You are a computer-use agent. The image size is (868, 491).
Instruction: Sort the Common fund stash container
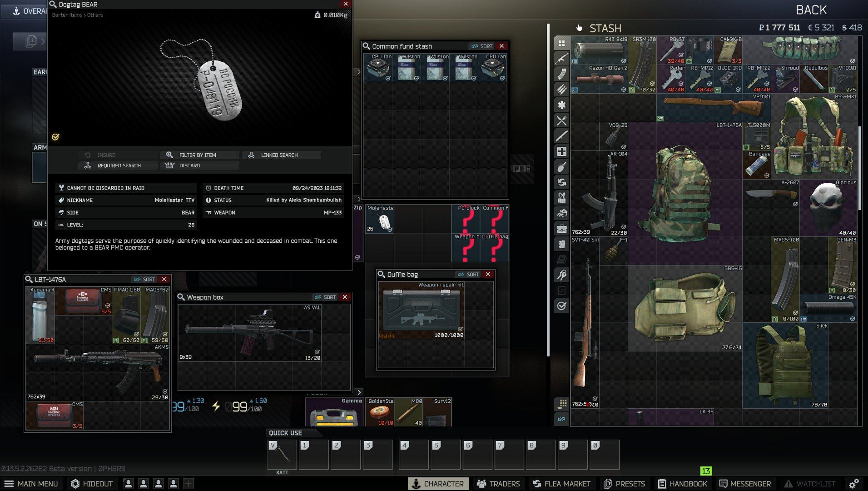(482, 46)
